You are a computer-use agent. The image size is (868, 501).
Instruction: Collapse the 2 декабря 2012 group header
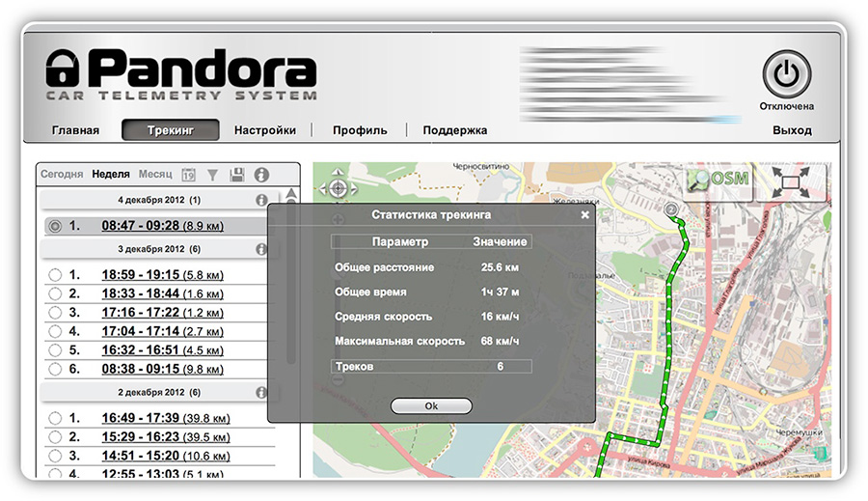coord(159,392)
